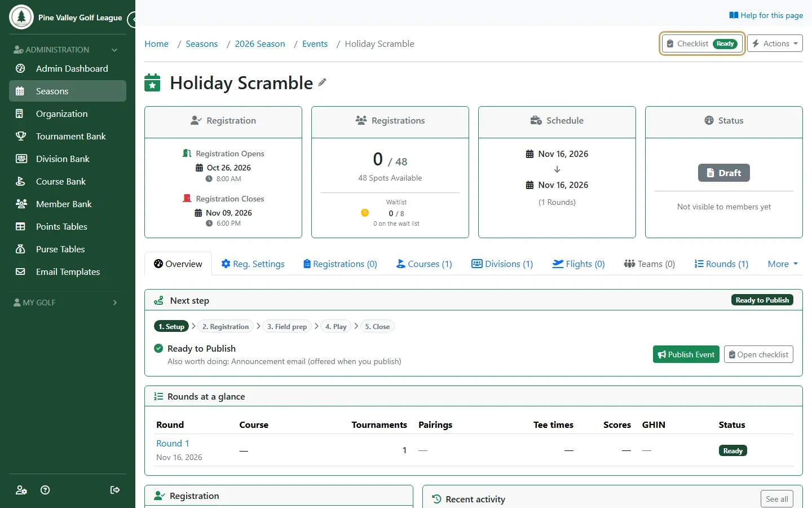Open the Teams (0) tab
The height and width of the screenshot is (508, 812).
coord(649,264)
